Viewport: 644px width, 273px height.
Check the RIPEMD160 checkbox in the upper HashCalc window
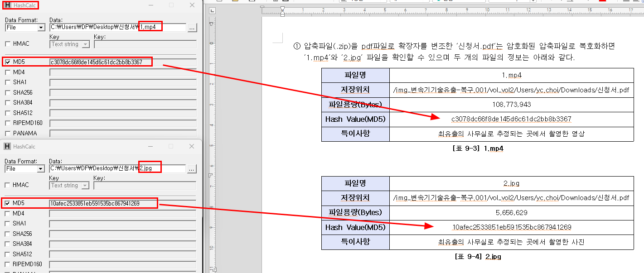(x=7, y=123)
